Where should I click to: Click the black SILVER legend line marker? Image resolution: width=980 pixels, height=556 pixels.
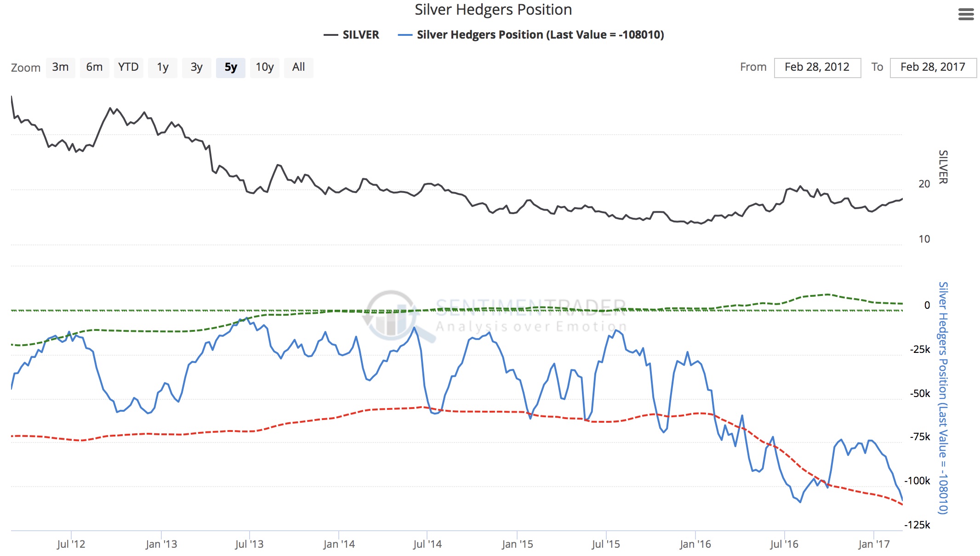click(x=331, y=35)
